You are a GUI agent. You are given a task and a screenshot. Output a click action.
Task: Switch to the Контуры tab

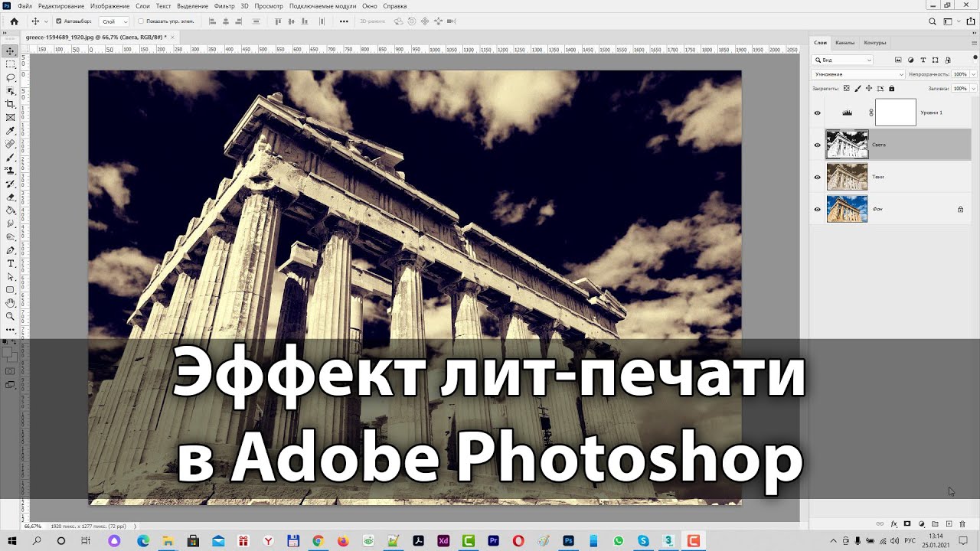(875, 43)
